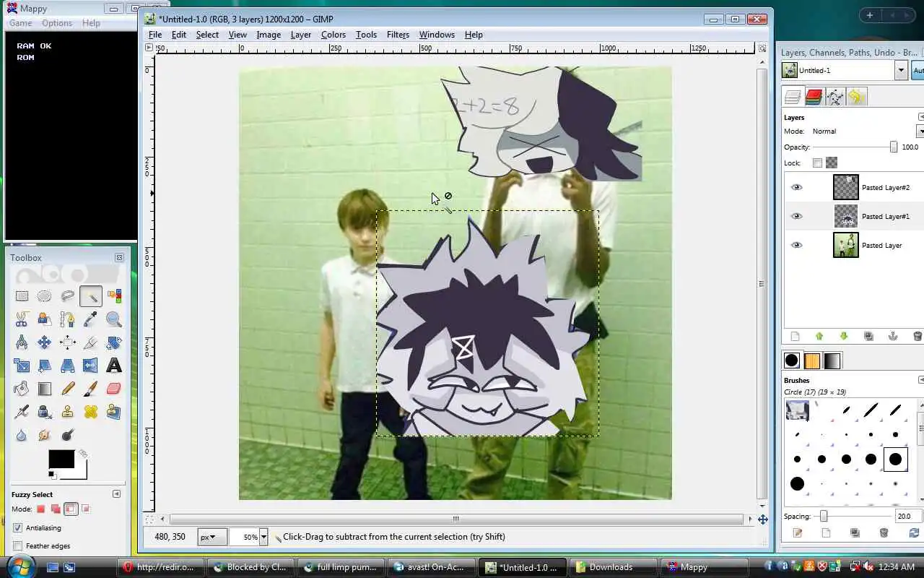The height and width of the screenshot is (578, 924).
Task: Select the Flip tool
Action: 91,366
